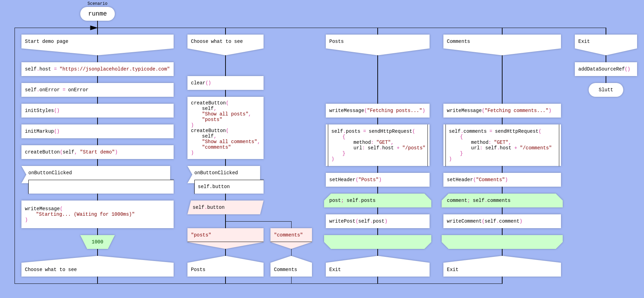Click the green "post; self.posts" loop start
This screenshot has height=298, width=644.
(377, 201)
